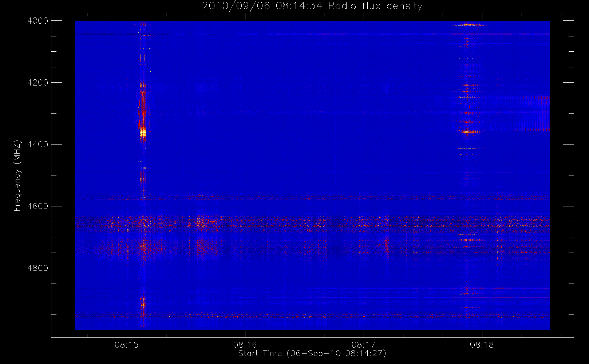Viewport: 589px width, 364px height.
Task: Select the Frequency (MHZ) axis label
Action: 17,175
